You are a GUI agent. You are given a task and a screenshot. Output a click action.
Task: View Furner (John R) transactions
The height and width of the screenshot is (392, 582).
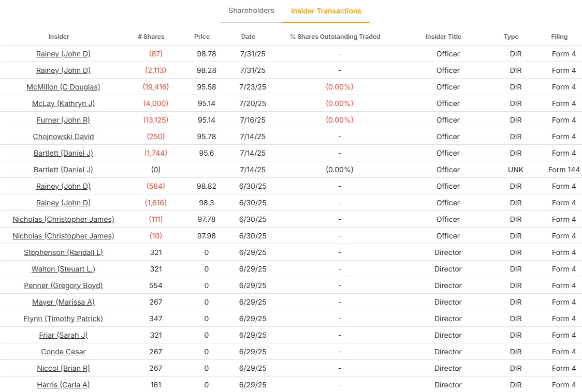pyautogui.click(x=63, y=120)
